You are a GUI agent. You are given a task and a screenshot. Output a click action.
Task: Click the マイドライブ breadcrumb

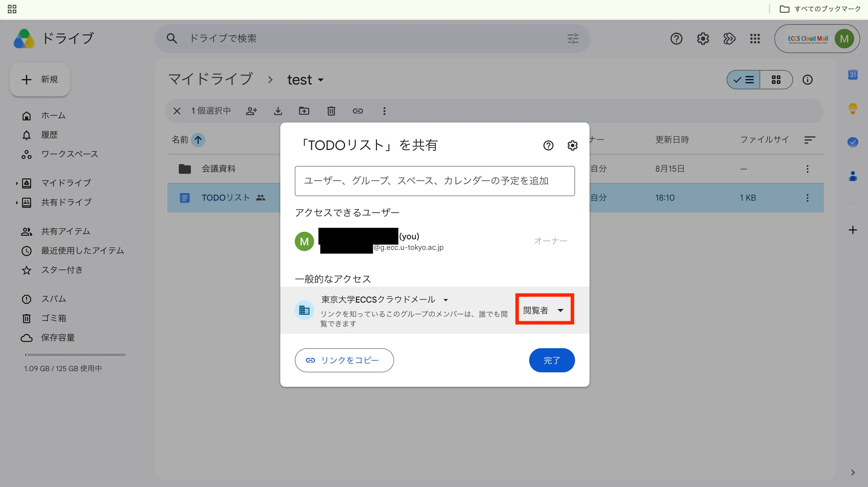coord(210,79)
